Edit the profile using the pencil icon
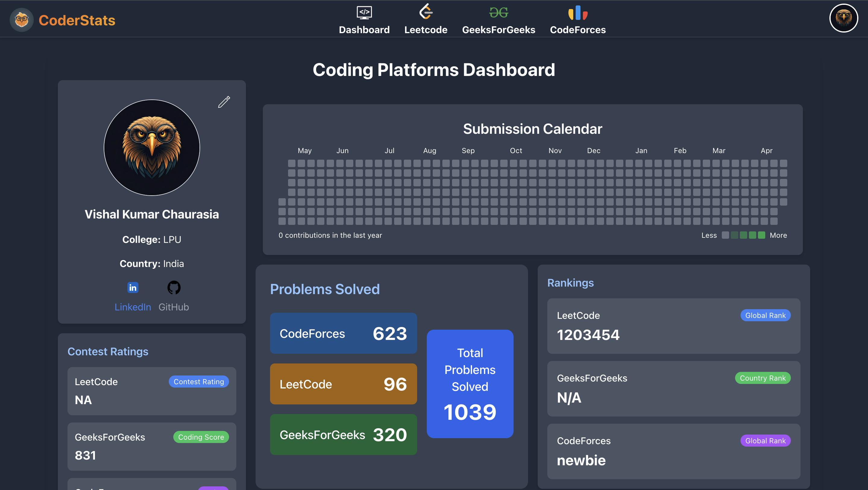868x490 pixels. (x=224, y=102)
